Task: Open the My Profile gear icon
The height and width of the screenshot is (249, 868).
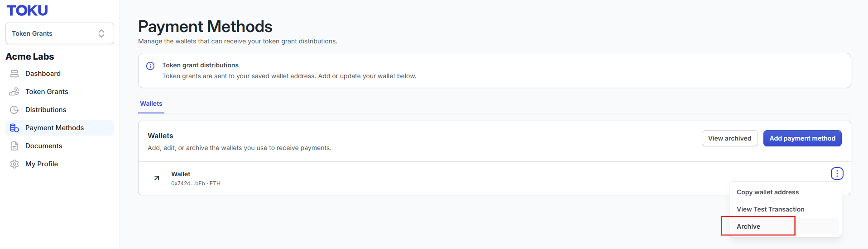Action: pyautogui.click(x=14, y=164)
